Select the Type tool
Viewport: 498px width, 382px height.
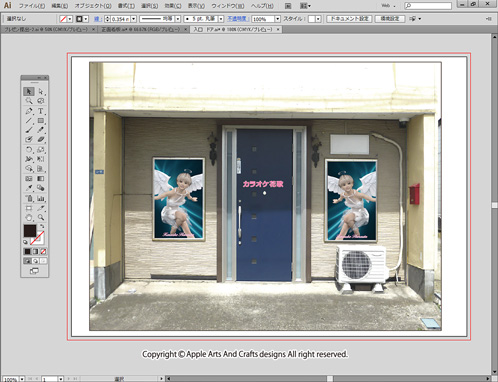coord(41,111)
